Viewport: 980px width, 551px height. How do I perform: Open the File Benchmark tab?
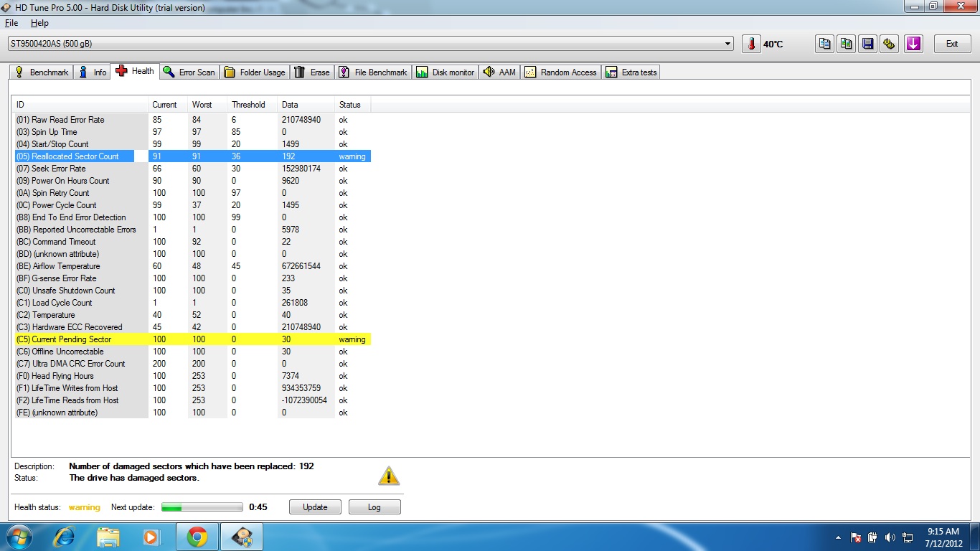click(373, 72)
